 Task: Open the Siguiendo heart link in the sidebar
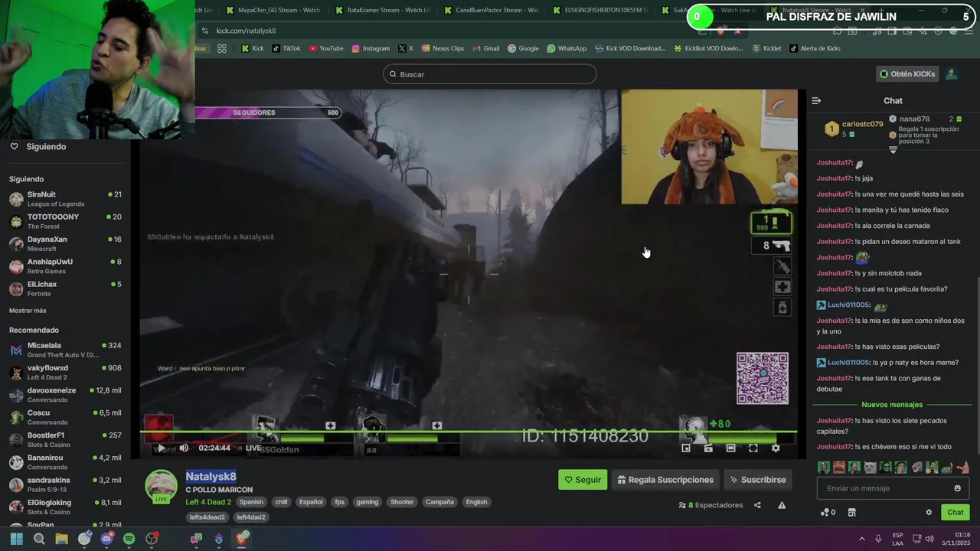pos(38,146)
